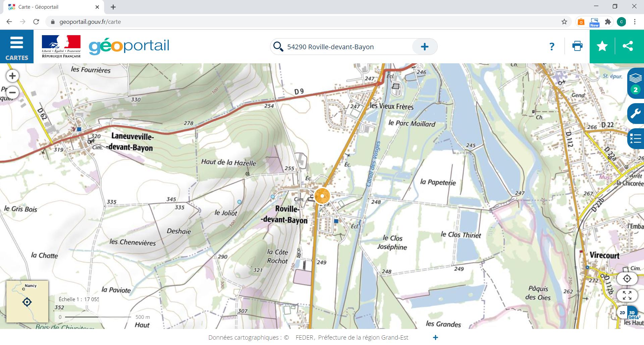Click le Clos Thiriet label
The image size is (644, 345).
point(461,235)
